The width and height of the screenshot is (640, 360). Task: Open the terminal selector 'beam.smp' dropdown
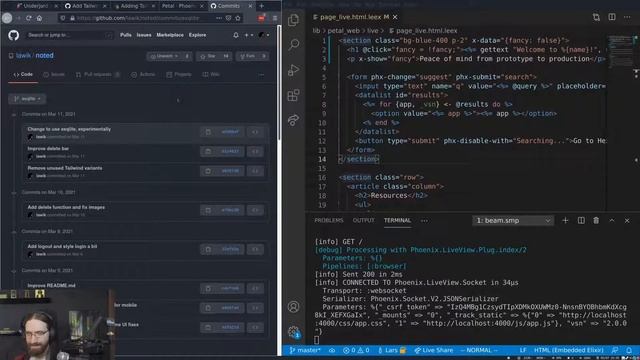click(x=513, y=220)
